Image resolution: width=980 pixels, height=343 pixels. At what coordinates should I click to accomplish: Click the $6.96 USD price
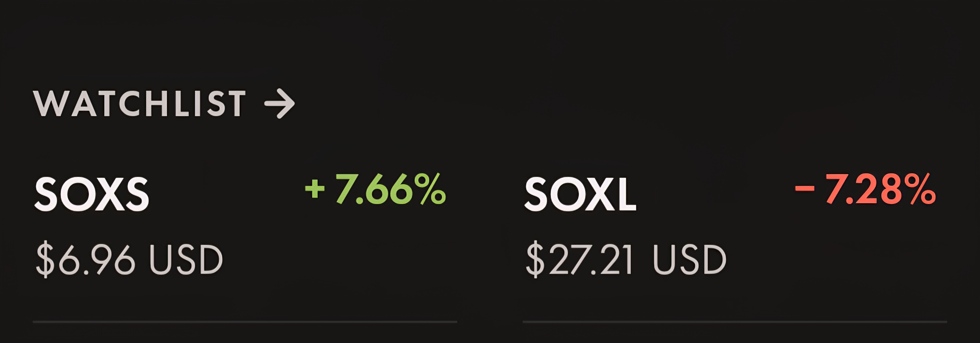click(129, 260)
